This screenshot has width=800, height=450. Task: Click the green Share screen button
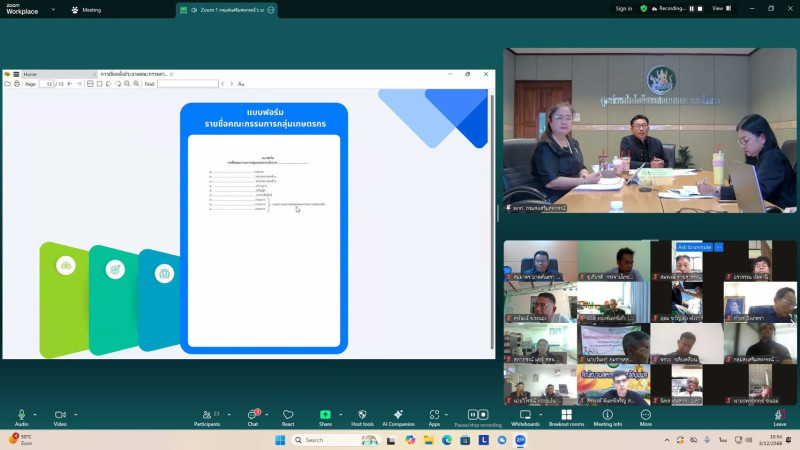coord(325,415)
